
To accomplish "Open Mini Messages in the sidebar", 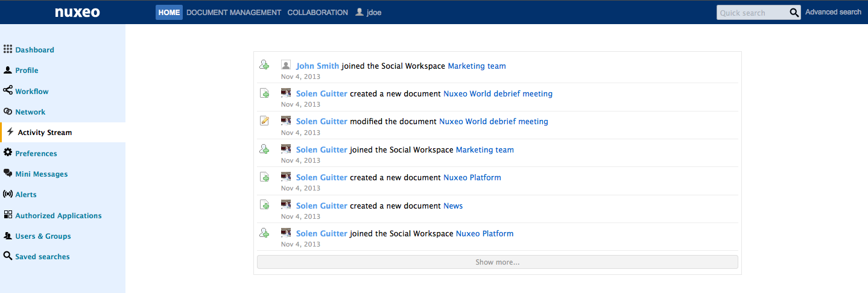I will 42,174.
